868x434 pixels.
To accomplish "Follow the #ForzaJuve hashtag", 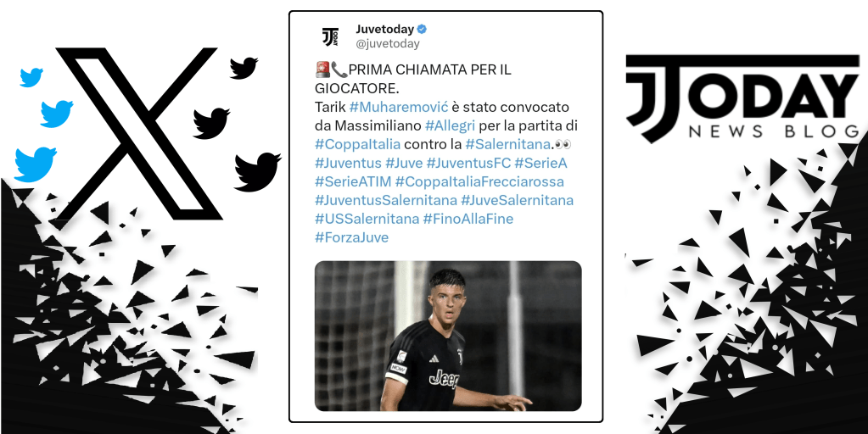I will (351, 237).
